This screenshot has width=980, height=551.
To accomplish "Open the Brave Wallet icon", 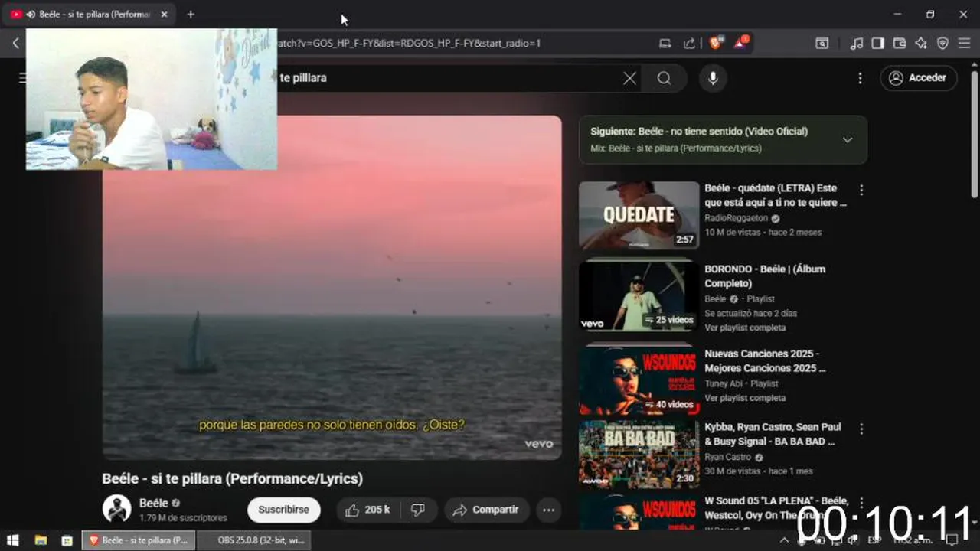I will tap(900, 44).
